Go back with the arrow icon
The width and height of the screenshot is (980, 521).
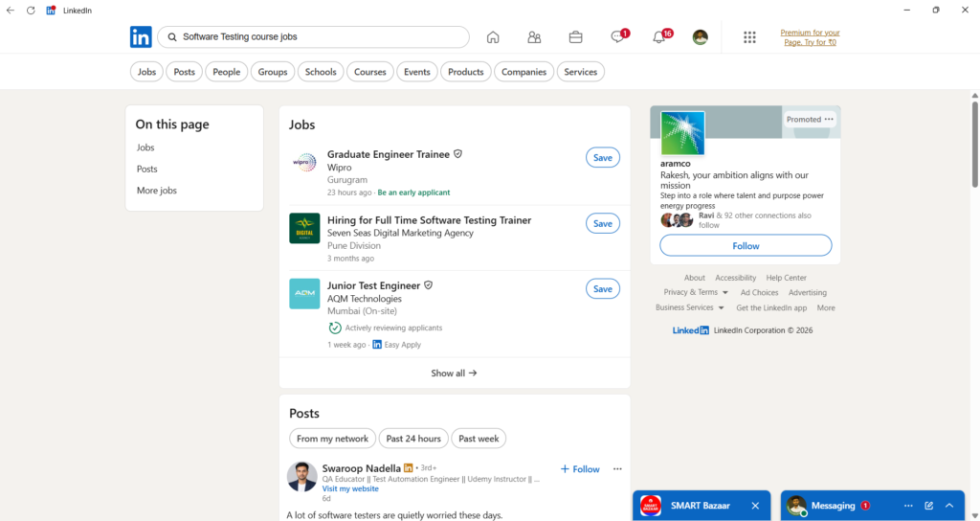pyautogui.click(x=10, y=10)
